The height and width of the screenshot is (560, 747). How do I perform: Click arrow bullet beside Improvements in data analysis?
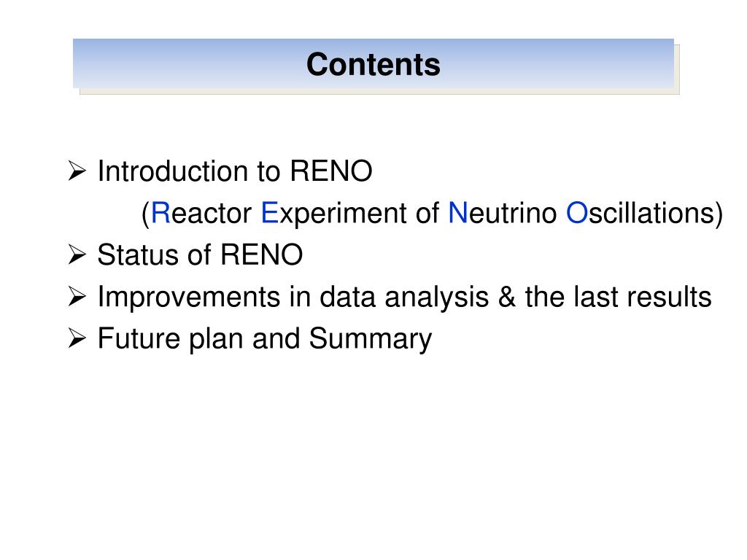point(77,296)
